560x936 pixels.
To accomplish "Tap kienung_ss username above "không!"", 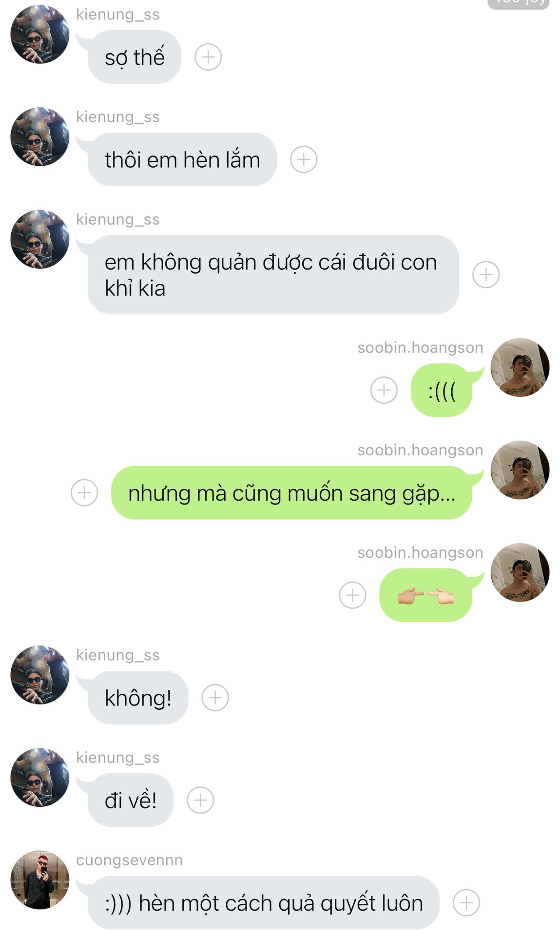I will click(118, 655).
